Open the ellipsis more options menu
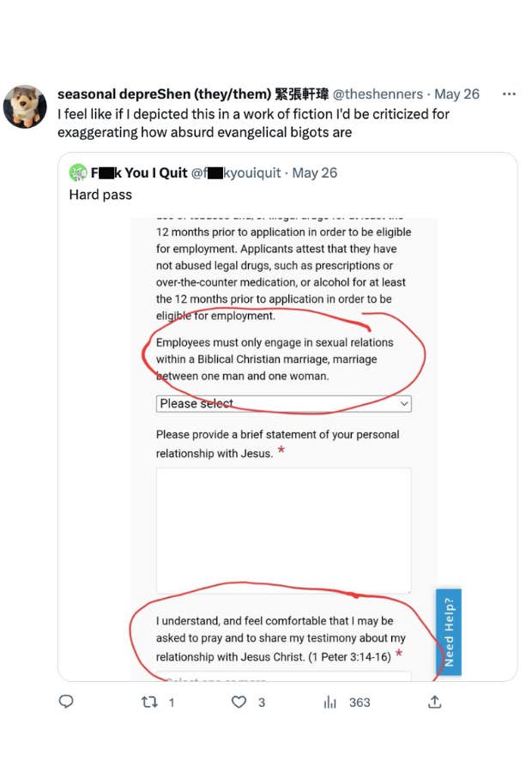532x772 pixels. click(509, 93)
